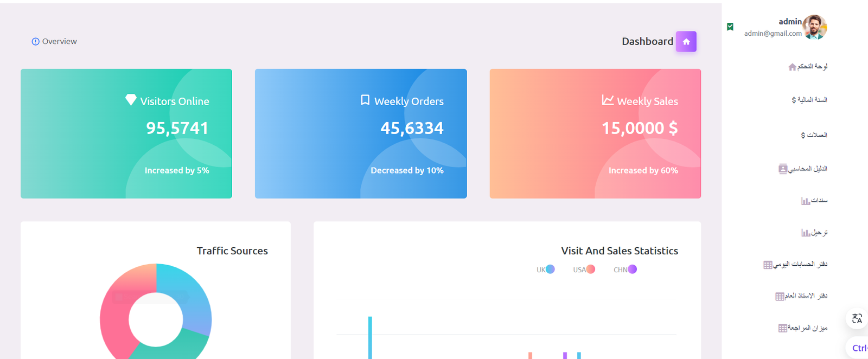Open لوحة التحكم in the sidebar
868x359 pixels.
[x=807, y=67]
